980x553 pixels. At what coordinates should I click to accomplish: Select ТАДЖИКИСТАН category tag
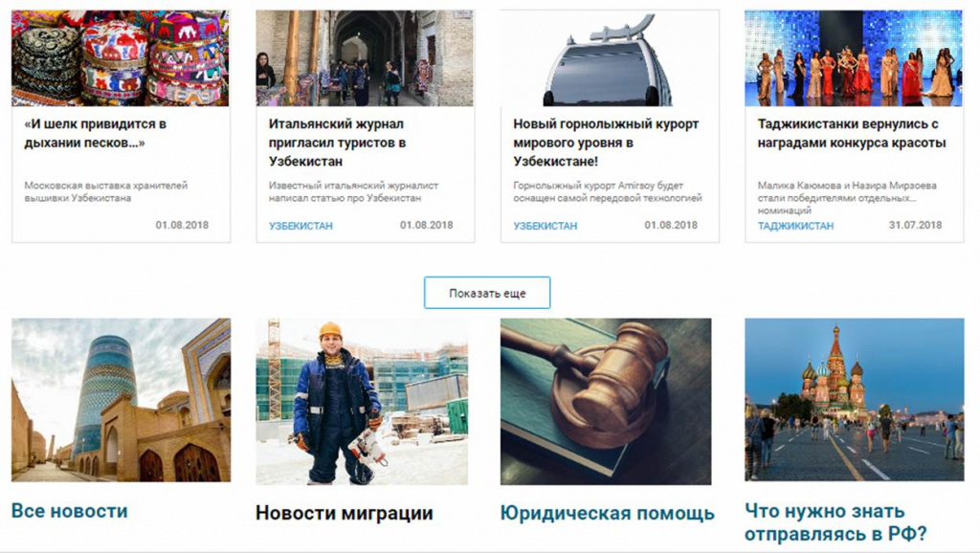tap(795, 226)
